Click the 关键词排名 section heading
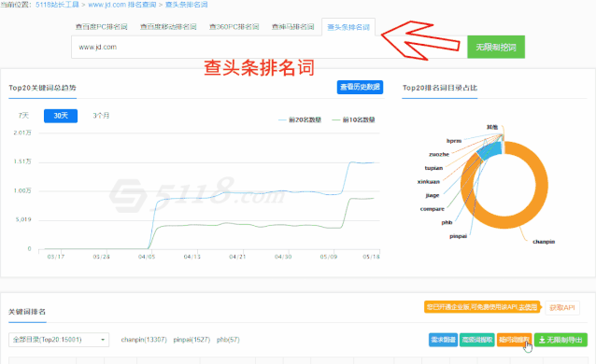This screenshot has height=364, width=596. click(27, 312)
